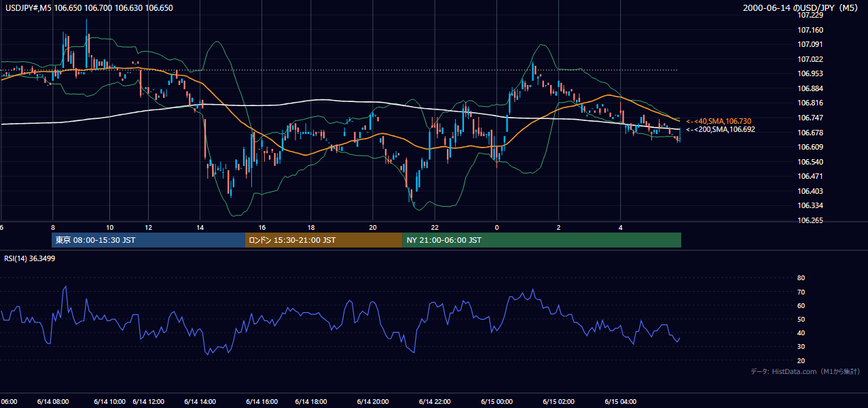The image size is (868, 408).
Task: Click the bottom time label 6/14 20:00
Action: 373,402
